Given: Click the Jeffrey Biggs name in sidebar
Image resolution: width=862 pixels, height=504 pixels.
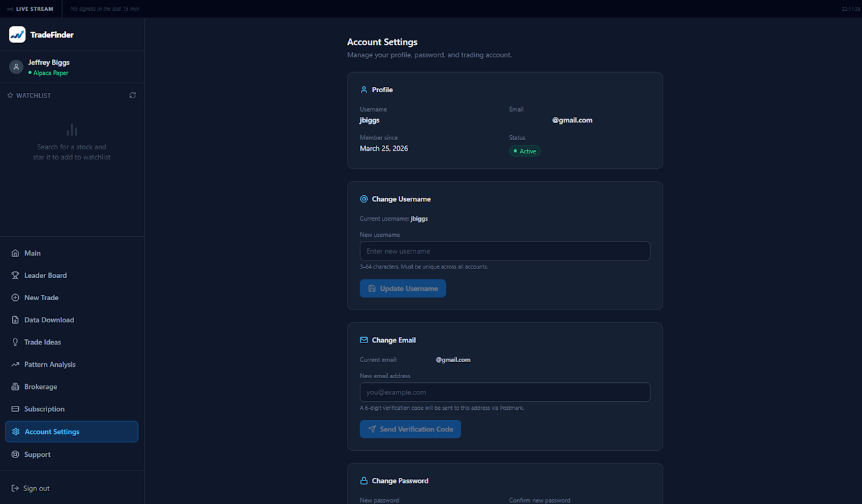Looking at the screenshot, I should [48, 63].
